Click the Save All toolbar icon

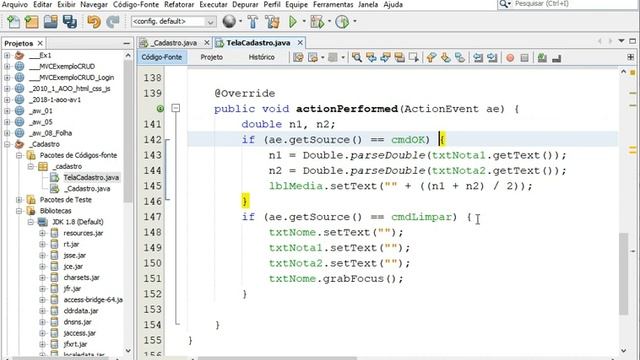coord(70,22)
